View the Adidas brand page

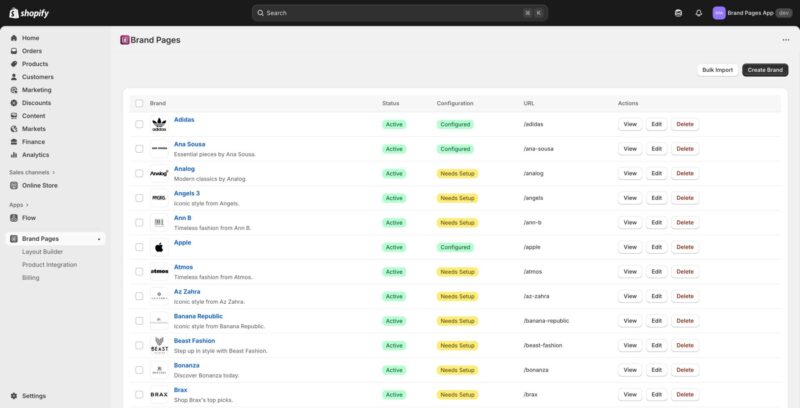tap(630, 124)
